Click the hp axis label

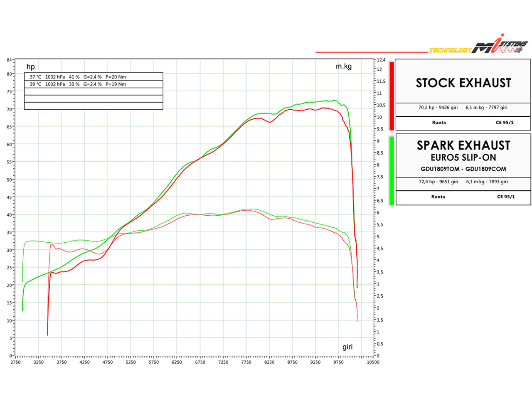(31, 67)
